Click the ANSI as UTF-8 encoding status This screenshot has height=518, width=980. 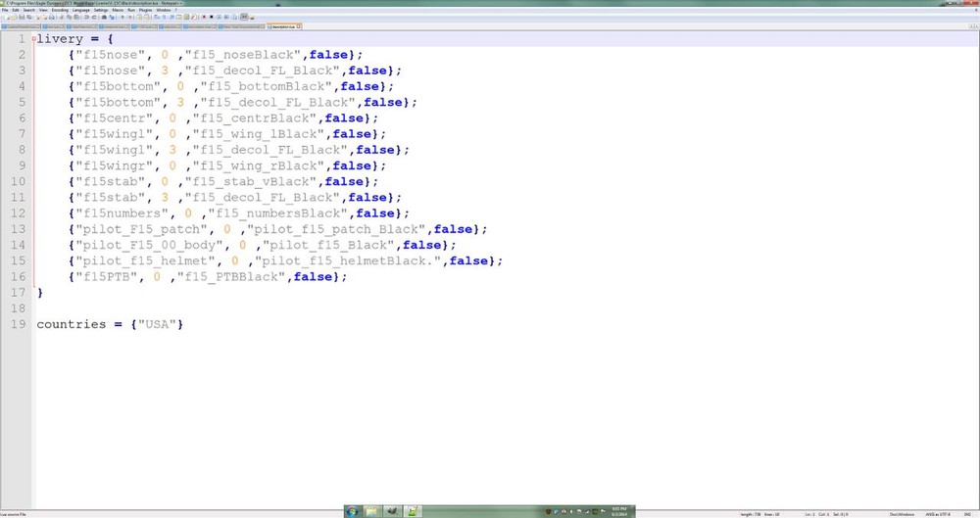pyautogui.click(x=938, y=514)
